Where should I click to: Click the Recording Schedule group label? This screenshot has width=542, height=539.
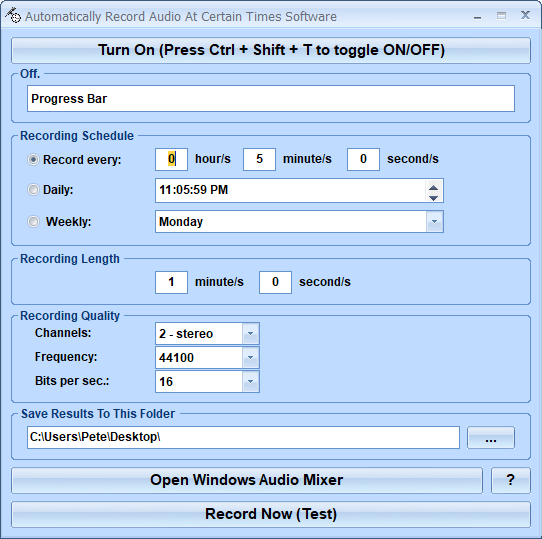(x=77, y=136)
